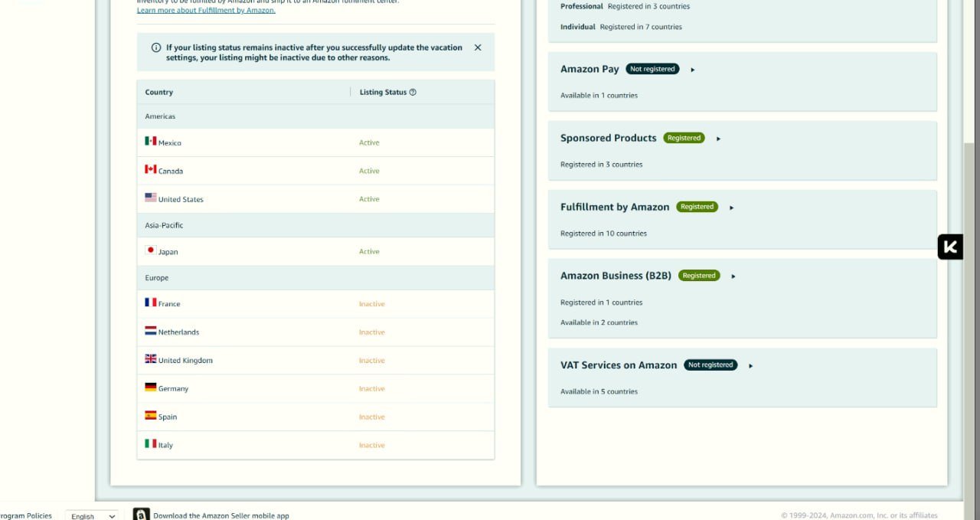Dismiss the vacation settings info banner

click(478, 47)
